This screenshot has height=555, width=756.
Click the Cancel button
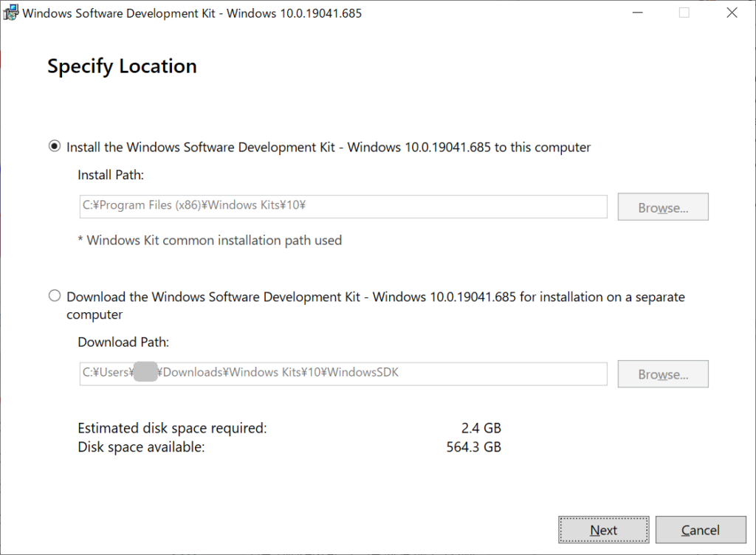point(700,530)
